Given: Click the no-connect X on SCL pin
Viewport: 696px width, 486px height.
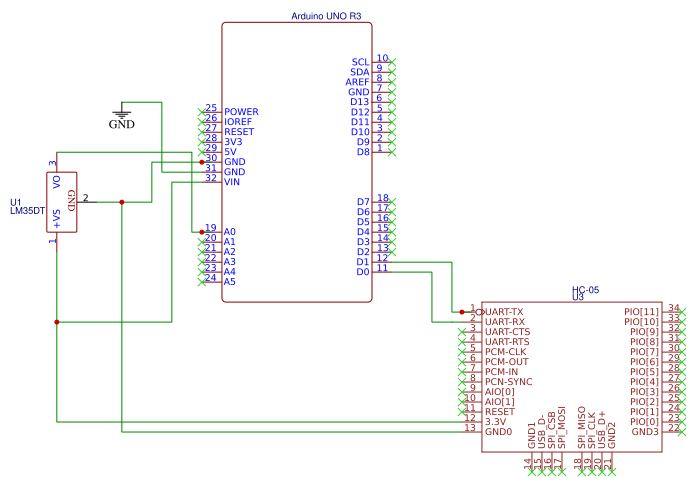Looking at the screenshot, I should (392, 62).
